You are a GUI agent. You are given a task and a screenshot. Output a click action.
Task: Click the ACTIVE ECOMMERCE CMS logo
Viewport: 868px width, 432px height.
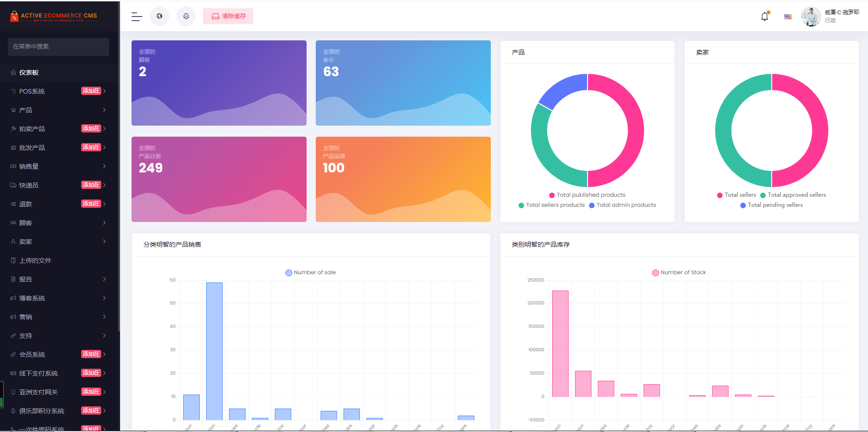tap(54, 17)
